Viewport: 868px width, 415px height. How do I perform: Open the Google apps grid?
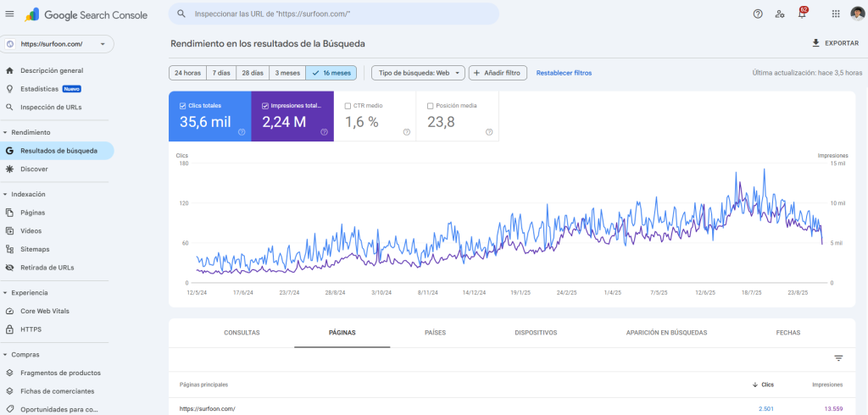(x=836, y=14)
